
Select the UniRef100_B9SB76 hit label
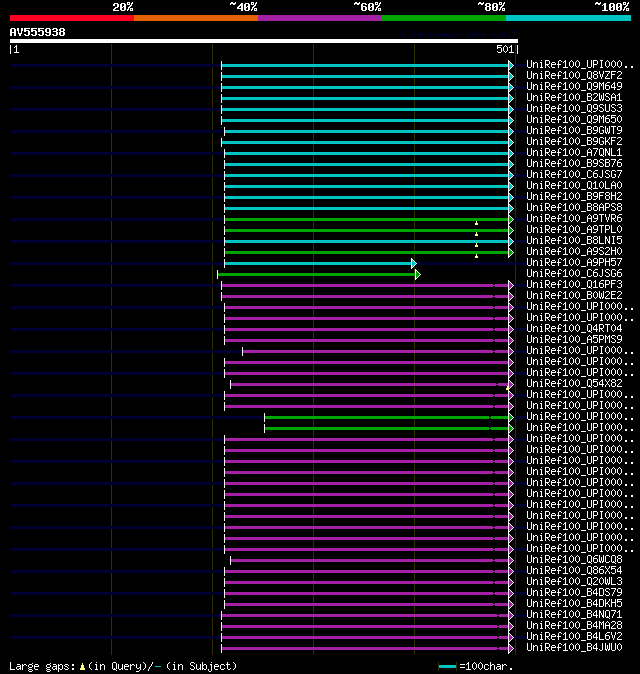tap(574, 163)
